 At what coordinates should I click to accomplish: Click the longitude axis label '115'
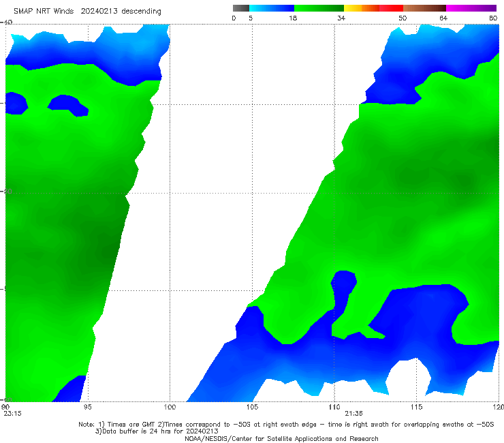point(417,408)
